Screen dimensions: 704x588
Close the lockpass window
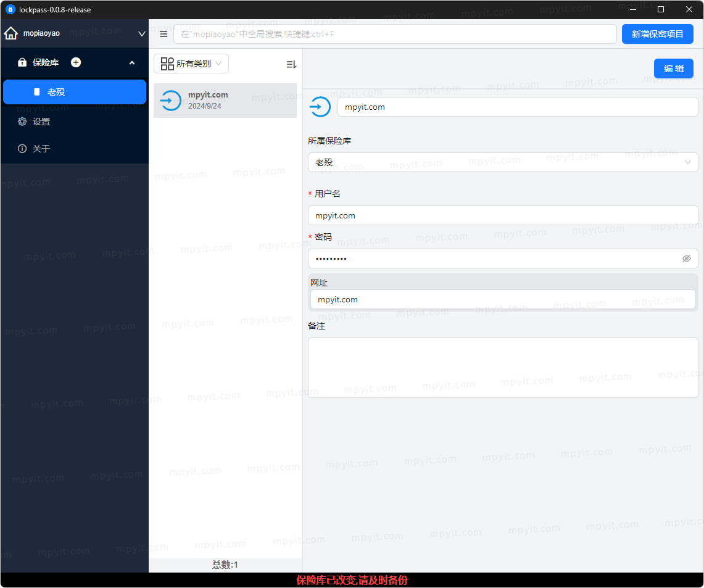pos(689,9)
